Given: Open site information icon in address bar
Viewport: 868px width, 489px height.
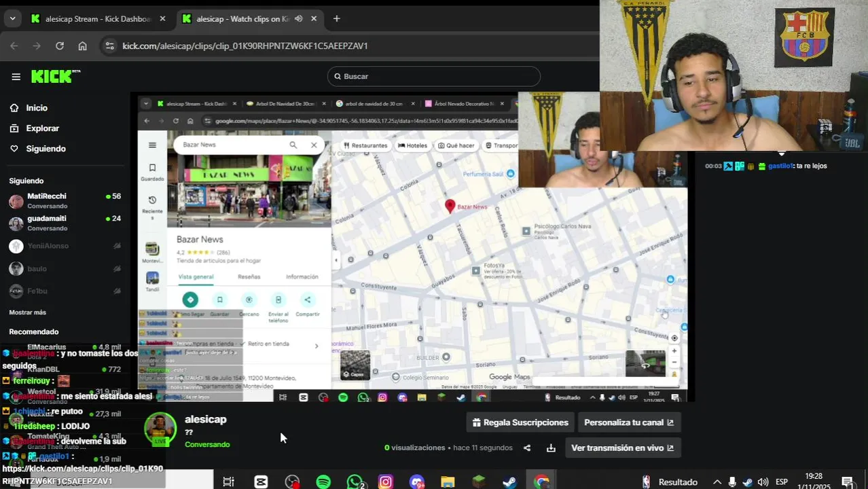Looking at the screenshot, I should coord(109,46).
